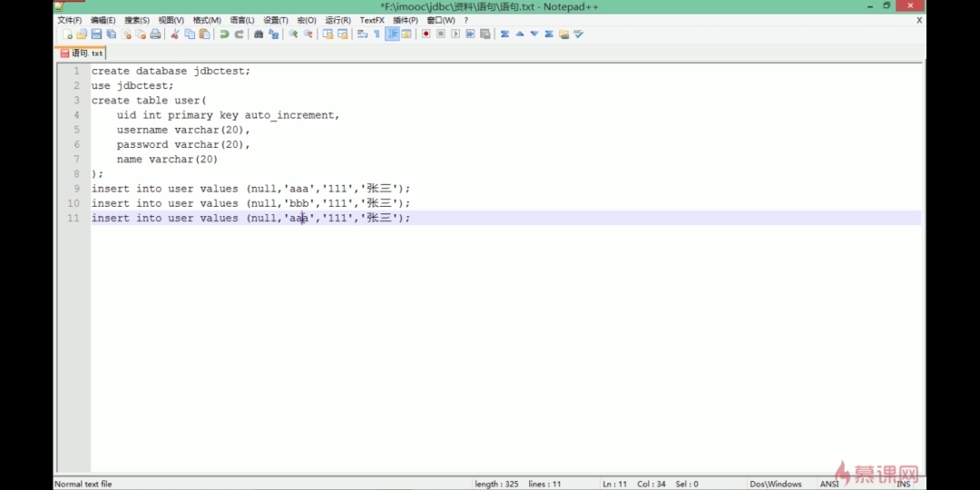The width and height of the screenshot is (980, 490).
Task: Undo the last edit with the green arrow
Action: click(x=224, y=34)
